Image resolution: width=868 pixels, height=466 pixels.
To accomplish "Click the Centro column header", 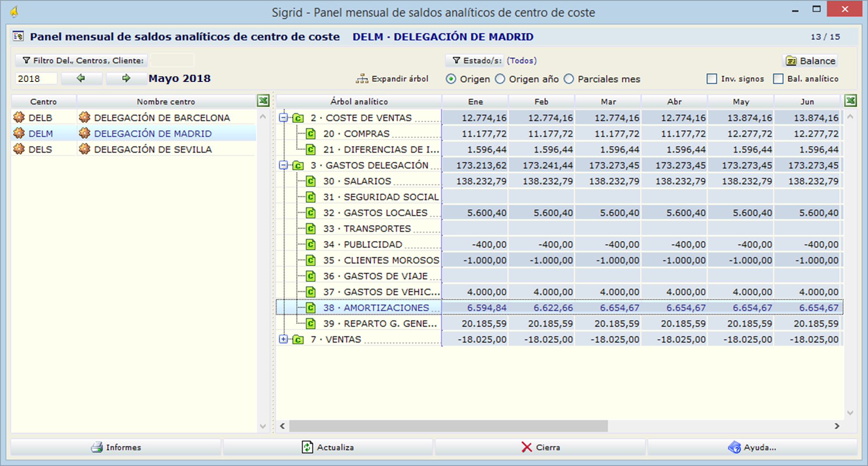I will point(43,102).
